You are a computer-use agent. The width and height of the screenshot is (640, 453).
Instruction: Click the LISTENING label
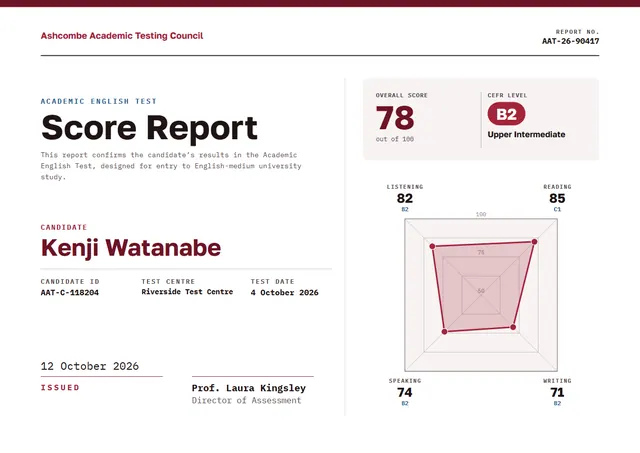coord(405,187)
